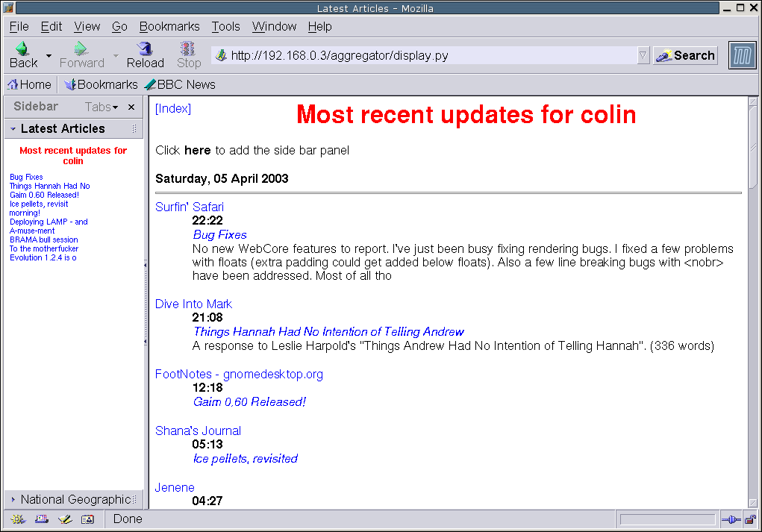Open Navigator from the status bar
The width and height of the screenshot is (762, 532).
(x=18, y=519)
